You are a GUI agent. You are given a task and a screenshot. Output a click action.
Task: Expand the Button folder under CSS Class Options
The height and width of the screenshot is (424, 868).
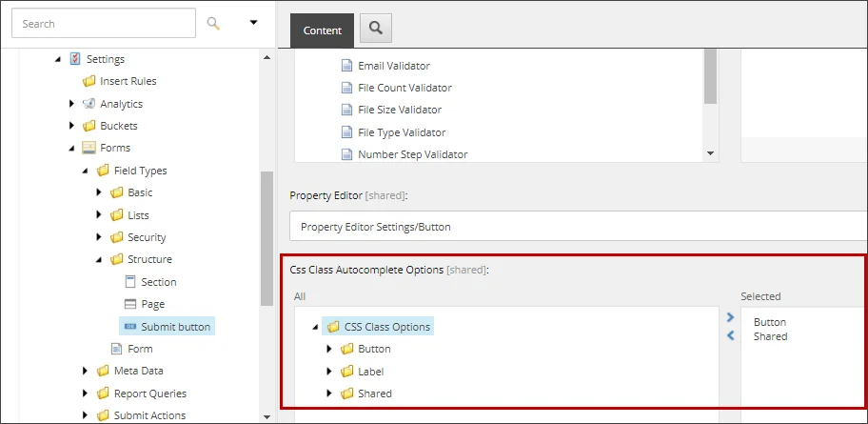[329, 349]
